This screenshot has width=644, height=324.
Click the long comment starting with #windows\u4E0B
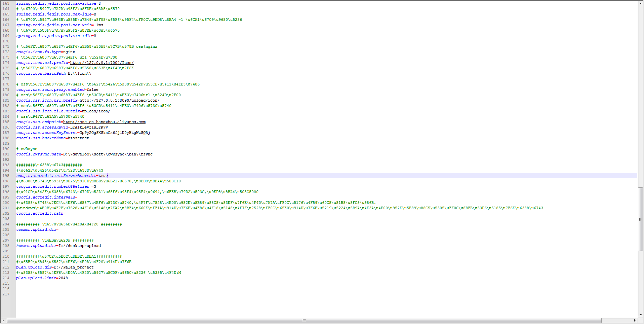280,208
